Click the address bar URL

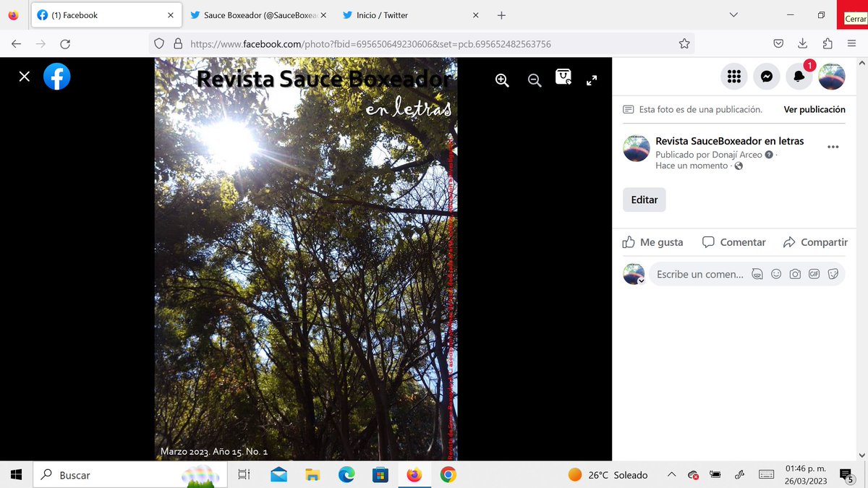click(370, 44)
